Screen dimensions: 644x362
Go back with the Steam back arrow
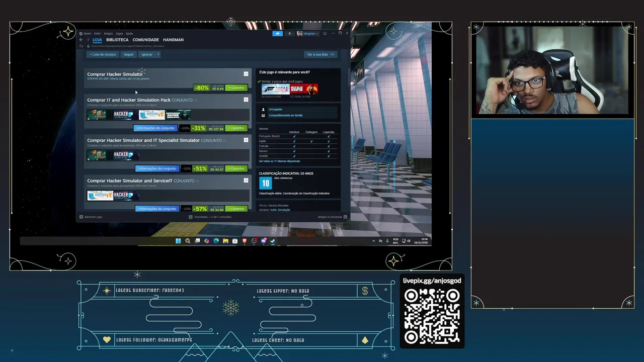coord(82,40)
